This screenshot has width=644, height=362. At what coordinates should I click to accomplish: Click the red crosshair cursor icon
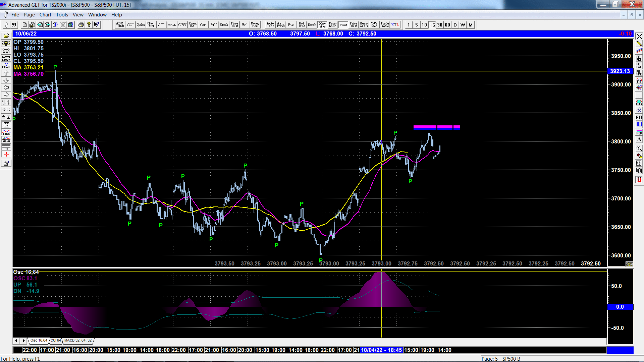[6, 154]
